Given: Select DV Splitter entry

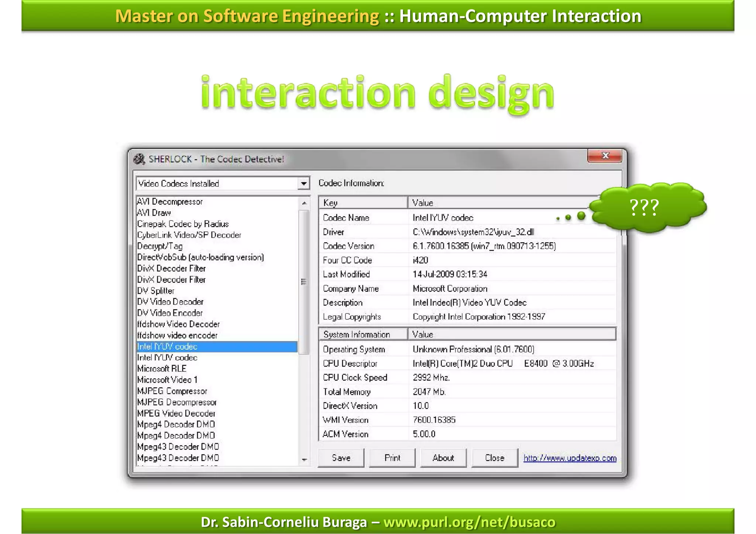Looking at the screenshot, I should coord(217,291).
